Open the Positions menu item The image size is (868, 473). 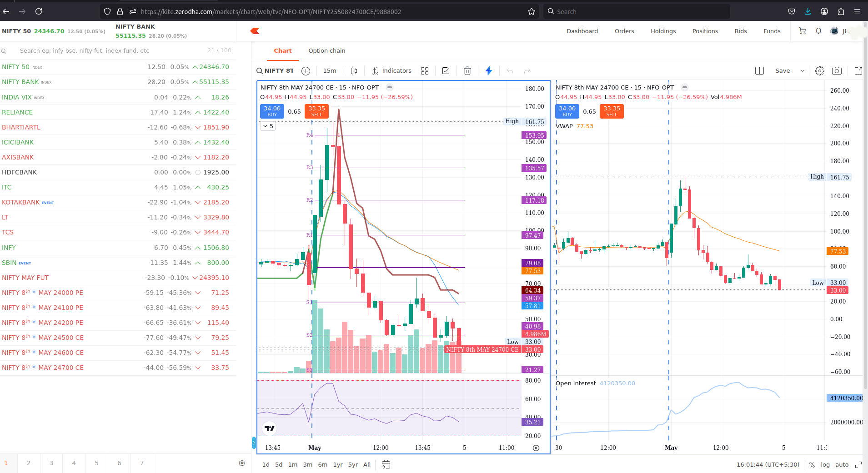coord(705,31)
